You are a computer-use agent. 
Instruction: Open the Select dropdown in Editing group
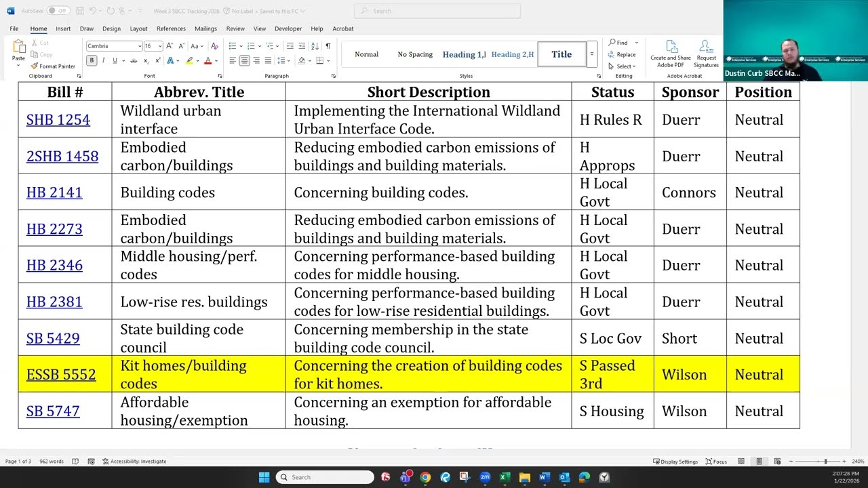tap(621, 66)
